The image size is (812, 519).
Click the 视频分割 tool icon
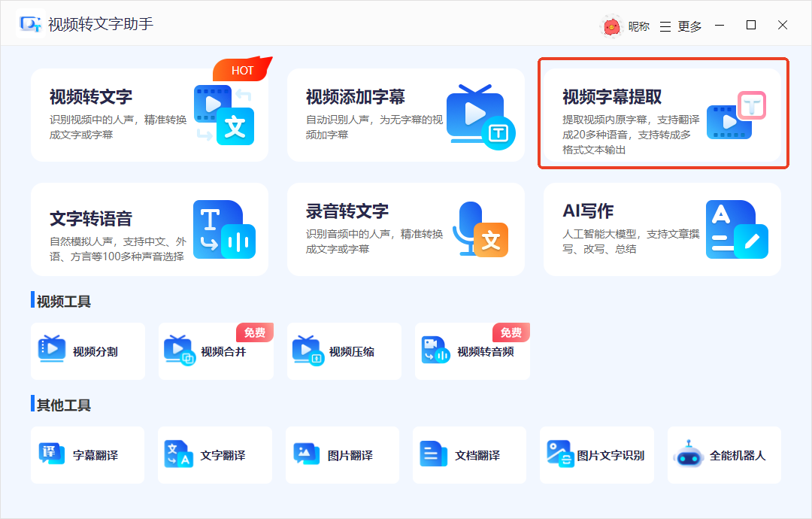point(52,348)
